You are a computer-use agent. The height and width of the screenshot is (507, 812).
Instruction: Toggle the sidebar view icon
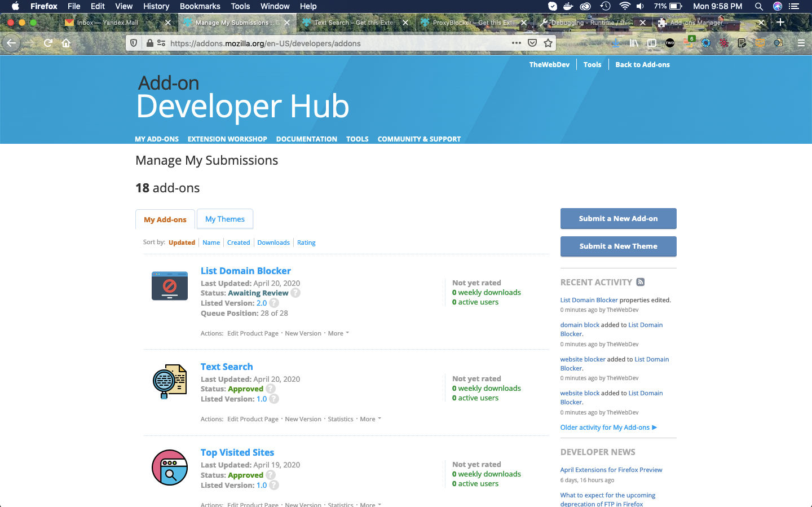click(x=652, y=43)
